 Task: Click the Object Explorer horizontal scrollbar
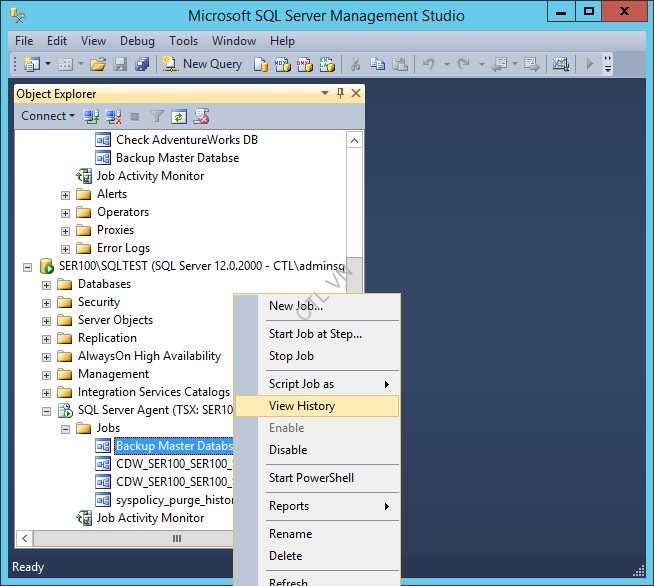click(x=177, y=538)
